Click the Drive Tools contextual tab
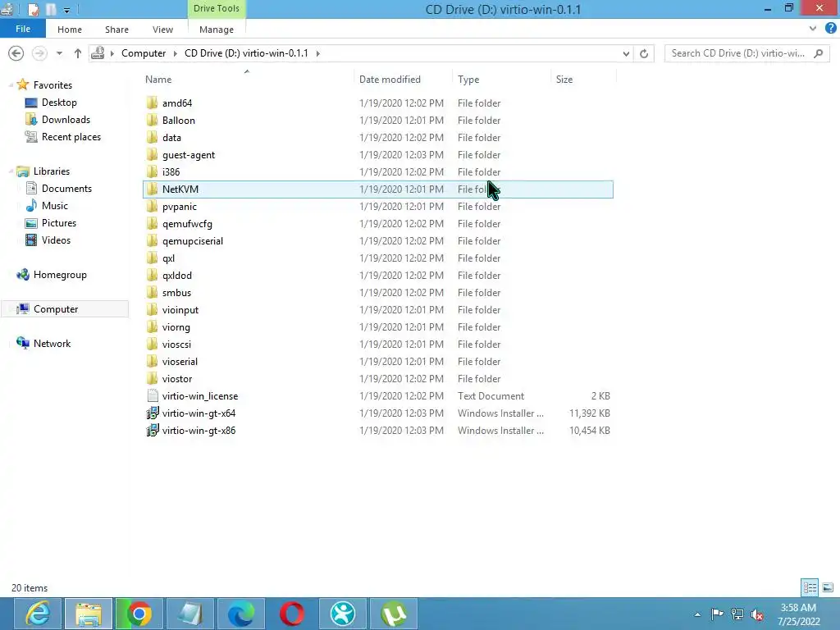 click(217, 8)
